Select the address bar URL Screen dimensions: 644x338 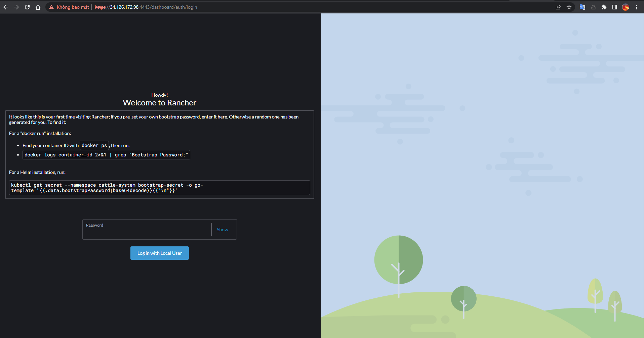click(146, 7)
